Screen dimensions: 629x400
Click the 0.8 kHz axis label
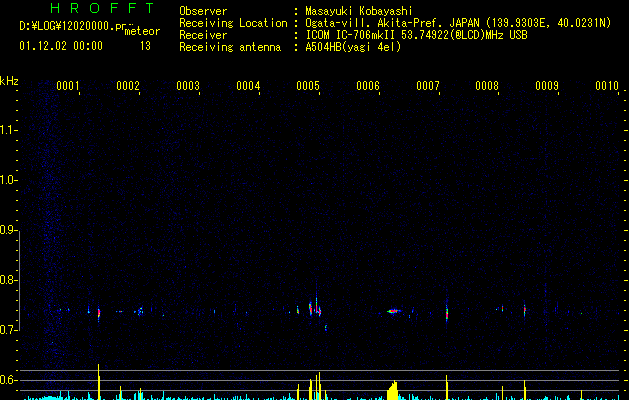point(9,280)
